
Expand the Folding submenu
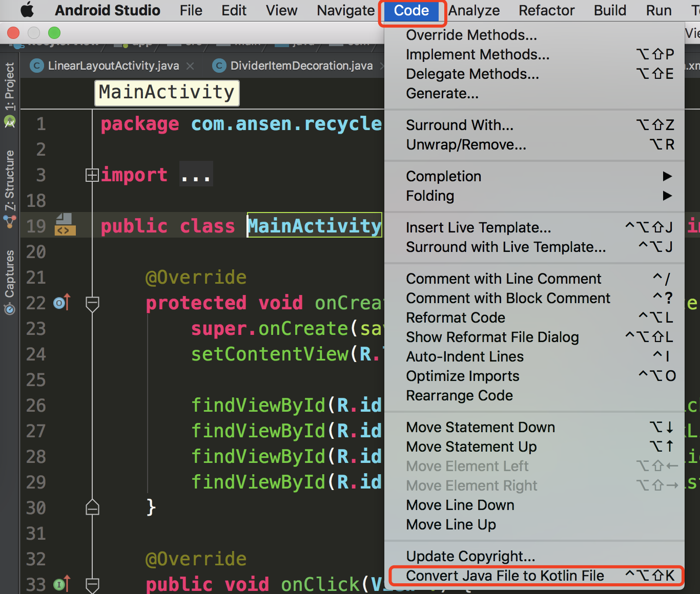pyautogui.click(x=534, y=196)
